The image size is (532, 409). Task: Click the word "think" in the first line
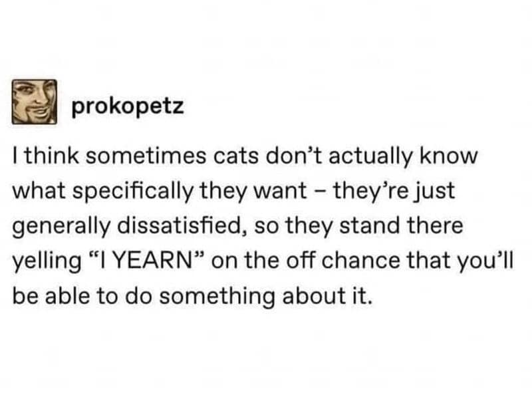(47, 158)
